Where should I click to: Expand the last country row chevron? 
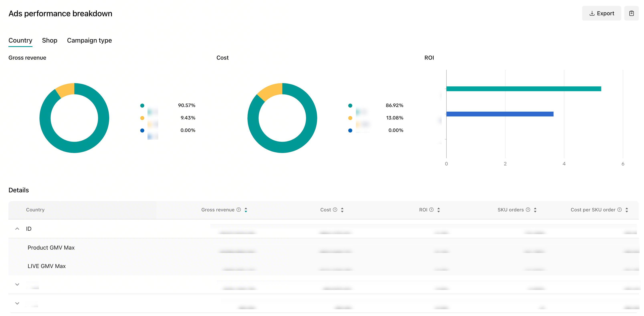(x=17, y=303)
